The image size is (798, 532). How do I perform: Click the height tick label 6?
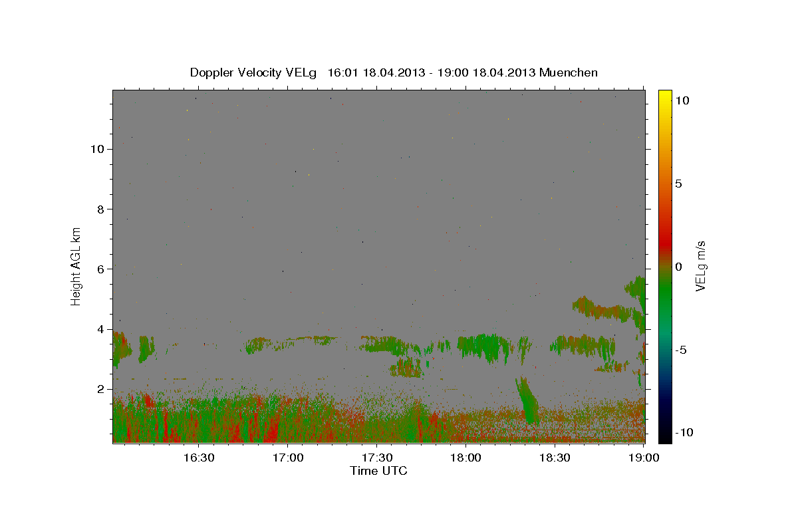(x=100, y=269)
